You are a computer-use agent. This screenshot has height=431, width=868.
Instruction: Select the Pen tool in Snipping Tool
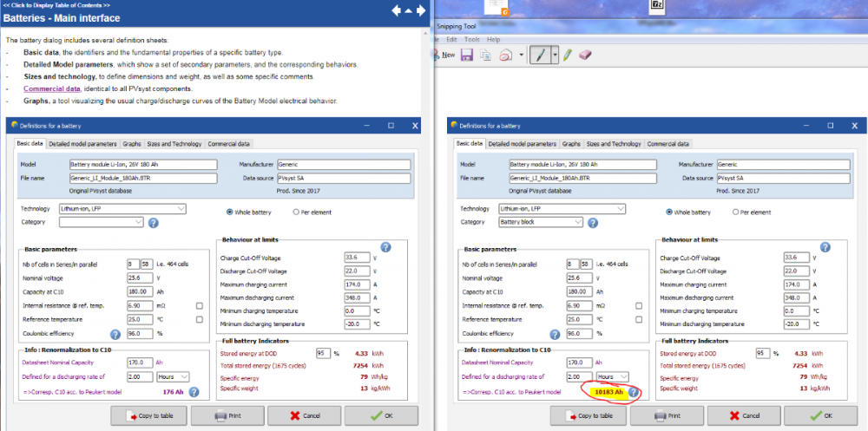click(x=539, y=55)
